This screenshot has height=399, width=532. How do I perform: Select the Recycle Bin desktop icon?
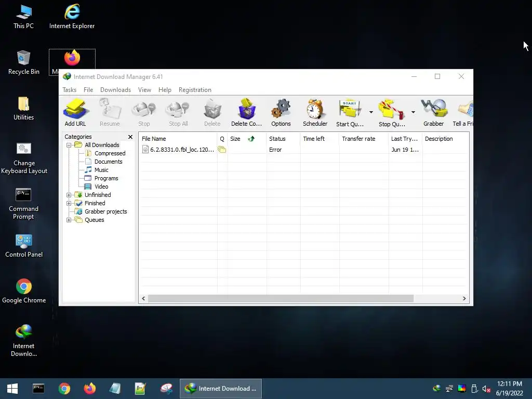[x=24, y=62]
